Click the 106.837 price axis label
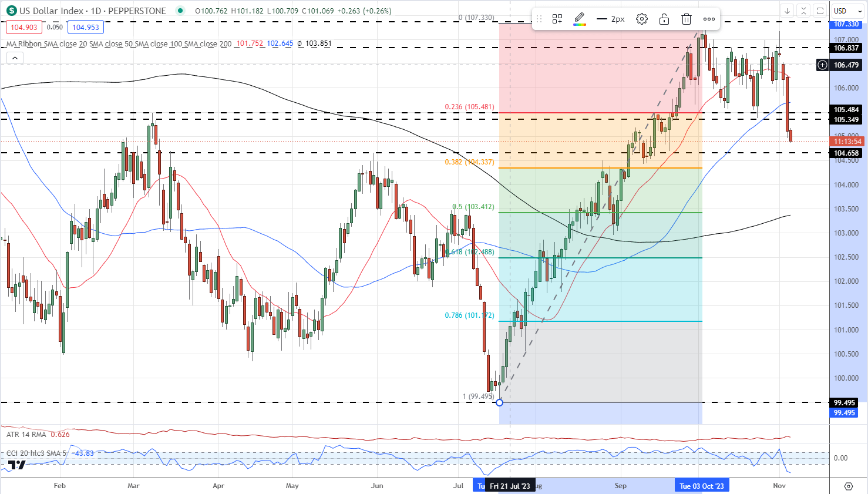The width and height of the screenshot is (868, 494). point(846,48)
